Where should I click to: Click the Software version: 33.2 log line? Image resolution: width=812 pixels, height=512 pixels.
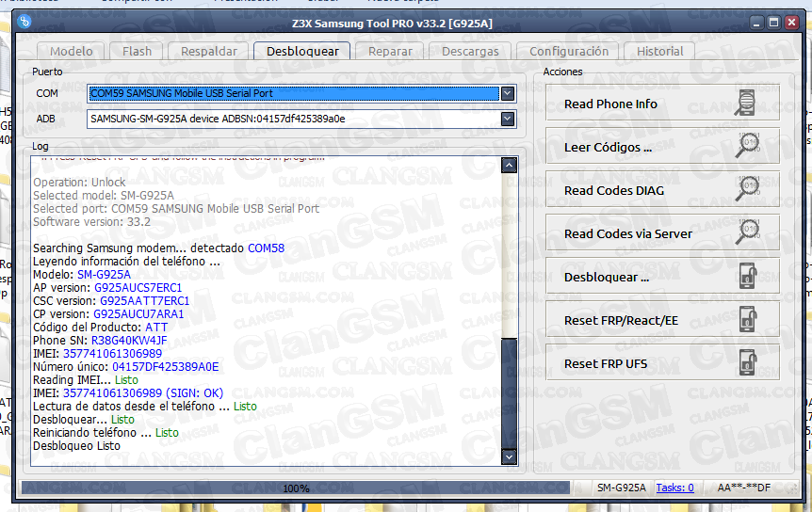click(x=91, y=222)
